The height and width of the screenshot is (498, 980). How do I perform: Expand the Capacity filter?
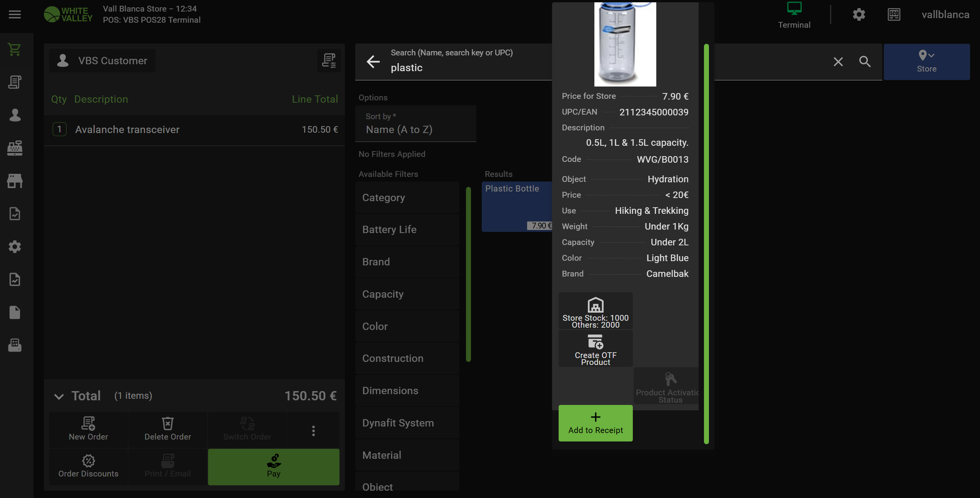tap(407, 294)
